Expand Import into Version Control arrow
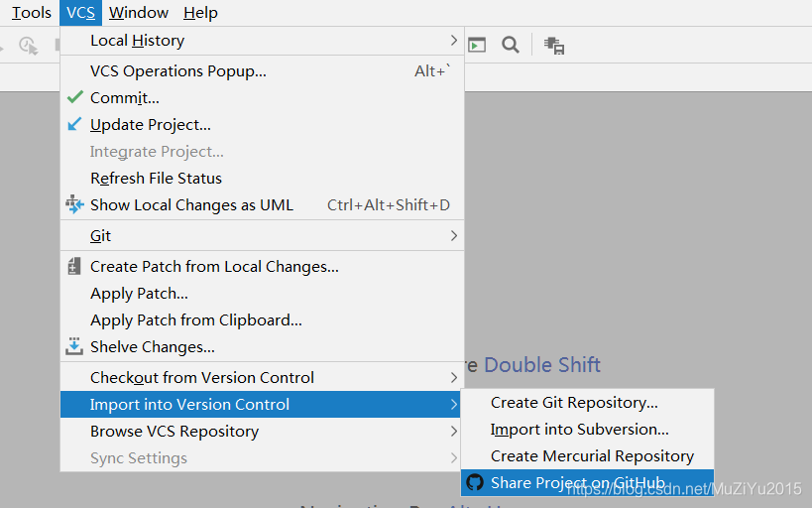This screenshot has width=812, height=508. click(454, 405)
